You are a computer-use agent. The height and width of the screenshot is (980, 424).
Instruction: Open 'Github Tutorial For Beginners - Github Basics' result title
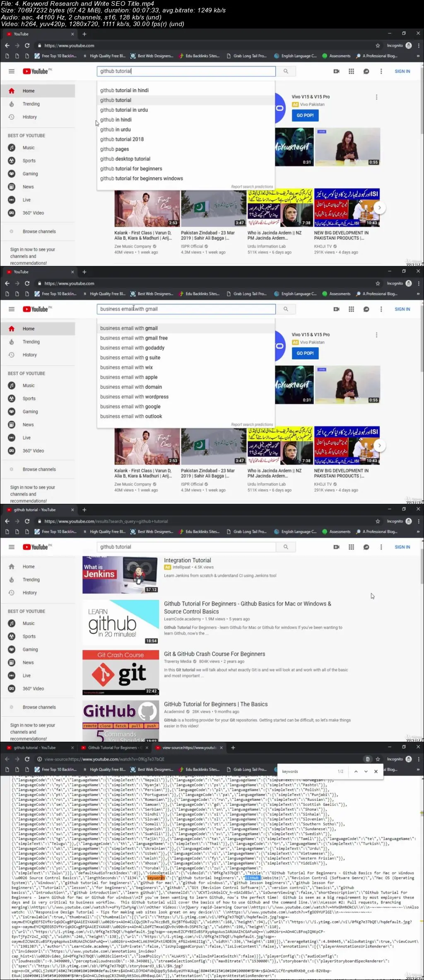[247, 608]
